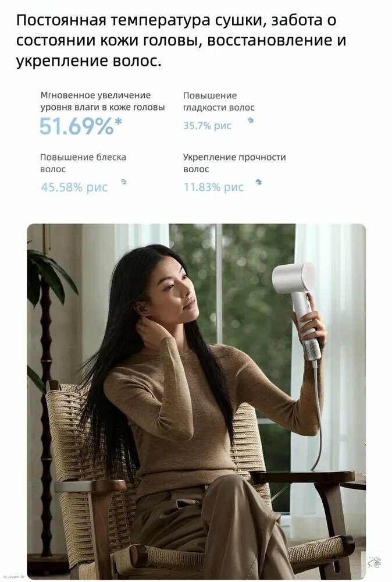Click the Youpin house logo watermark
This screenshot has height=582, width=392.
point(374,563)
